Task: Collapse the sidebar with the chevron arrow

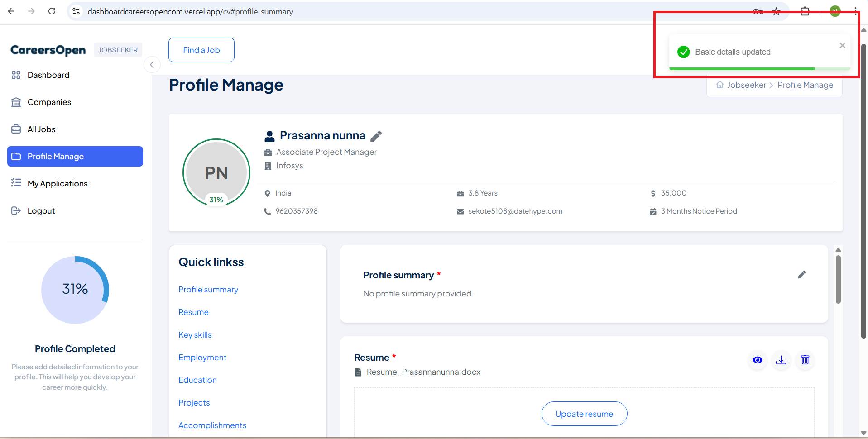Action: coord(152,65)
